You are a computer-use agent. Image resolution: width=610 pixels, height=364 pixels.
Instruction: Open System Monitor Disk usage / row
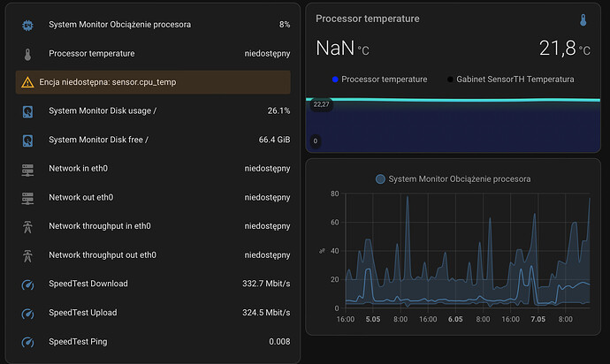point(153,110)
